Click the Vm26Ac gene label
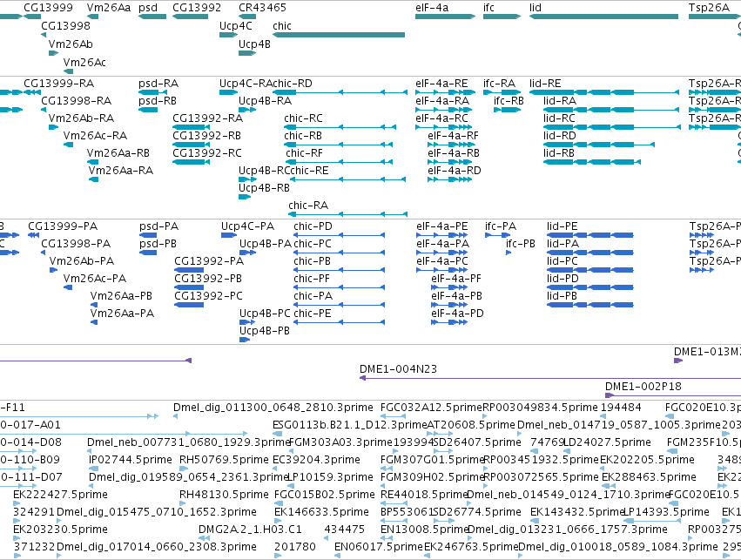 pyautogui.click(x=84, y=63)
